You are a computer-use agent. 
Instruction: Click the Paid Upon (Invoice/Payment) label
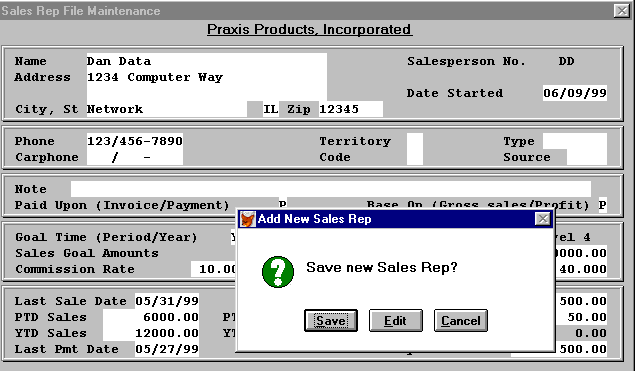pos(122,205)
